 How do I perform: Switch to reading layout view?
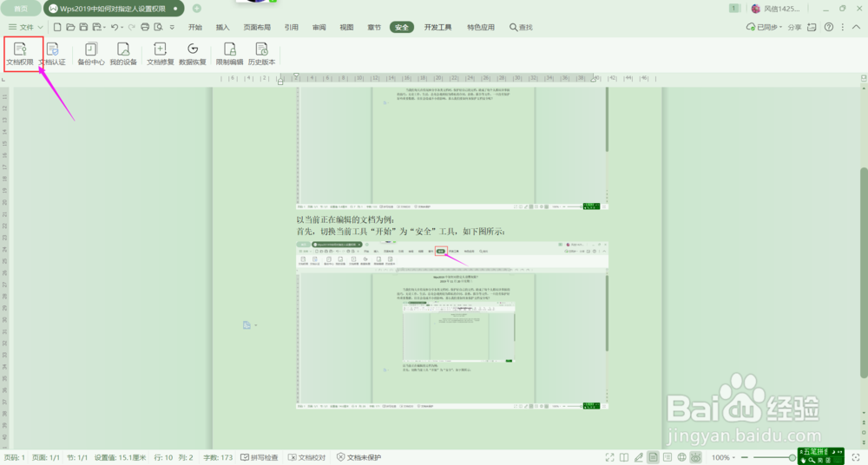pos(624,457)
